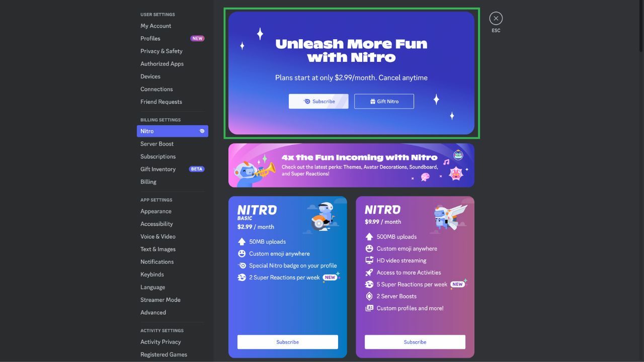Click the Nitro icon inside banner Subscribe button

(x=307, y=101)
